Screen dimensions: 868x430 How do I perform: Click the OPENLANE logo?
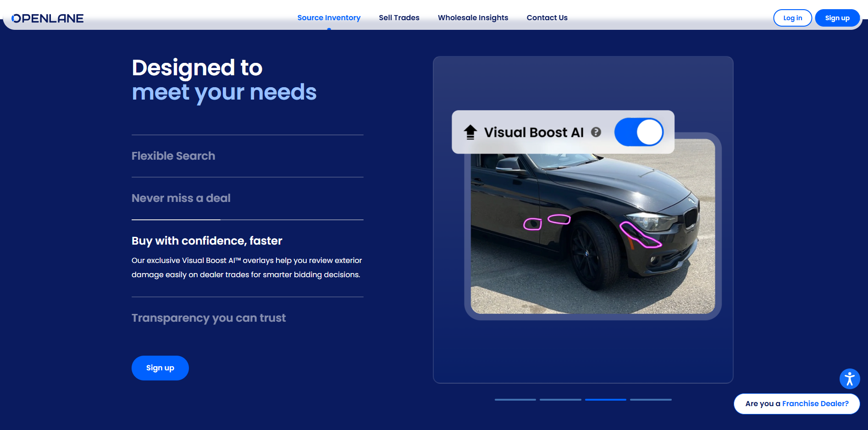(48, 18)
